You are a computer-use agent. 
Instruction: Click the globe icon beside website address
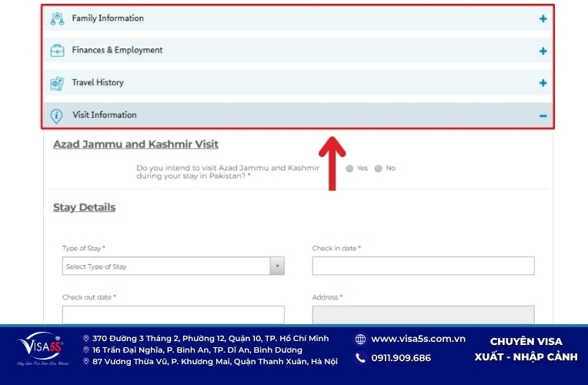(360, 340)
